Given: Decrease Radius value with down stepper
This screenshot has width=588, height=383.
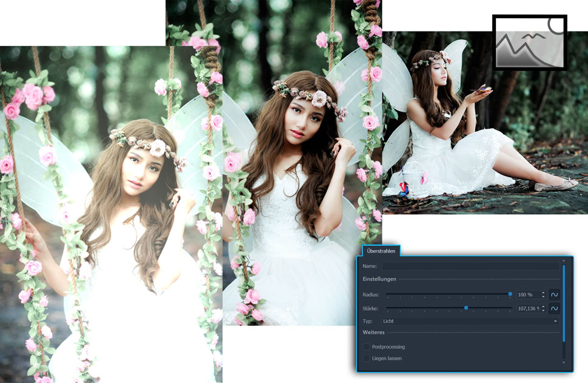Looking at the screenshot, I should coord(543,297).
